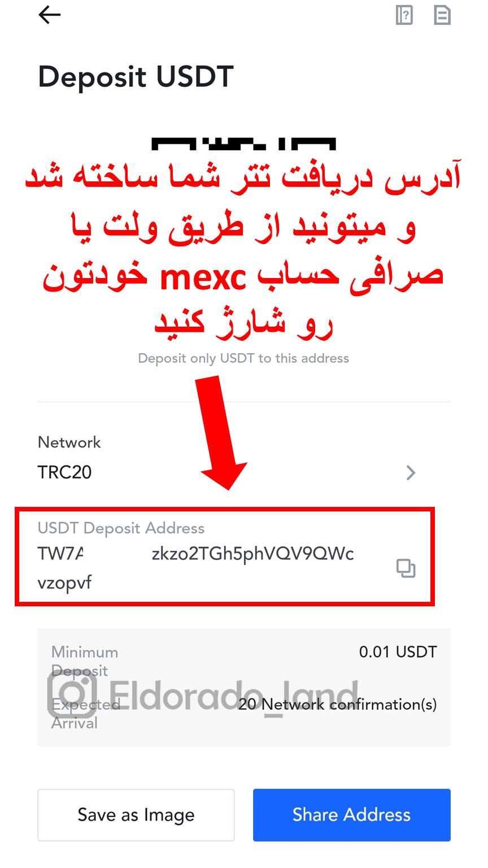
Task: Copy the USDT deposit address
Action: [x=406, y=568]
